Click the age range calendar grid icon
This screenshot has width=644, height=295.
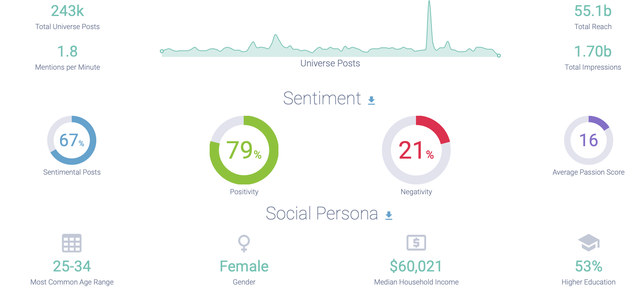pyautogui.click(x=72, y=243)
